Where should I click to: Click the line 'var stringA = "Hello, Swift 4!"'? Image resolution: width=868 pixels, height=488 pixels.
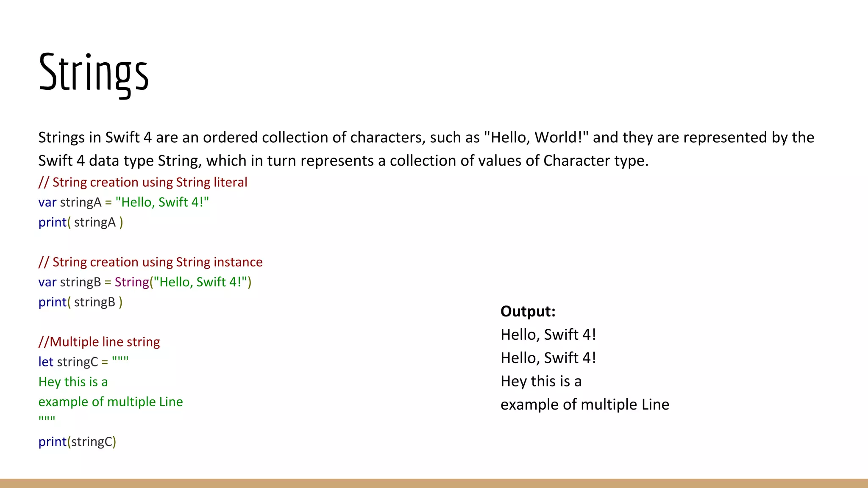[124, 202]
